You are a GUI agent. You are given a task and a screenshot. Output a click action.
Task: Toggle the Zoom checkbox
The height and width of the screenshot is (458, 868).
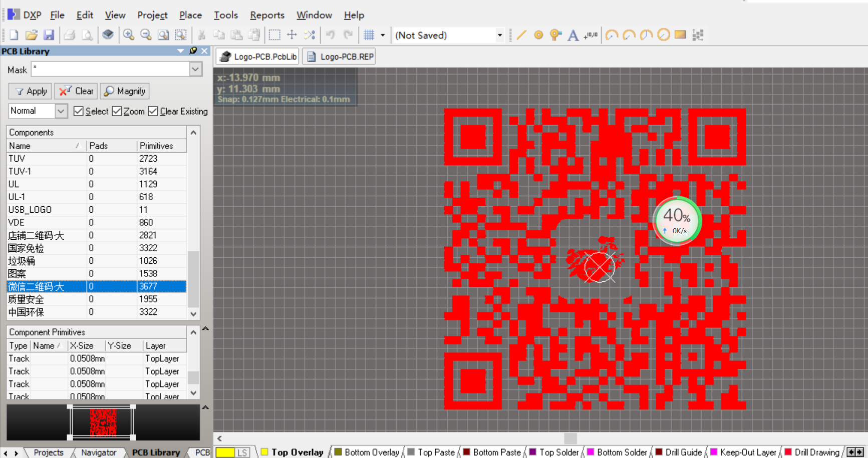point(117,111)
